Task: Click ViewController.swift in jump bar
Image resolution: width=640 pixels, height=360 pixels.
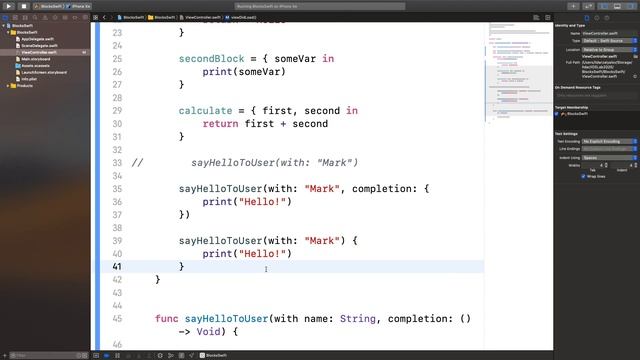Action: click(200, 18)
